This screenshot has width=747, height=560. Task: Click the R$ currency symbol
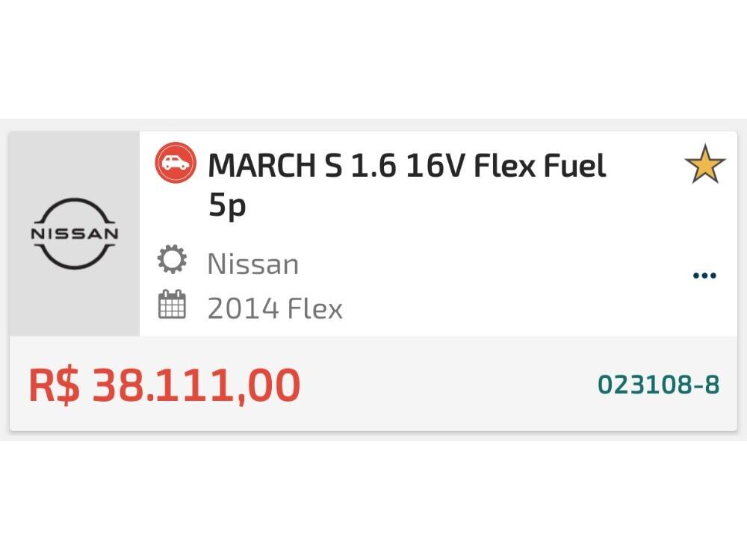54,385
